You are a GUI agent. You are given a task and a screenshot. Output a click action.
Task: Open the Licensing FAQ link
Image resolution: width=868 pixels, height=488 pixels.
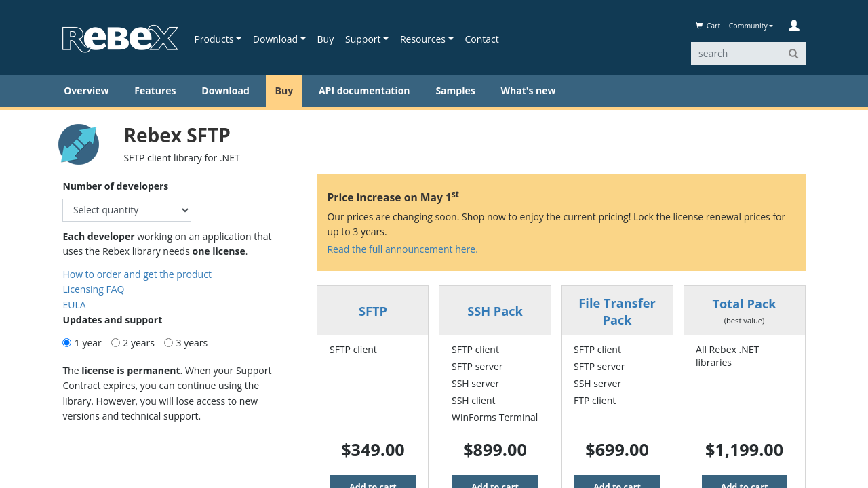coord(94,289)
